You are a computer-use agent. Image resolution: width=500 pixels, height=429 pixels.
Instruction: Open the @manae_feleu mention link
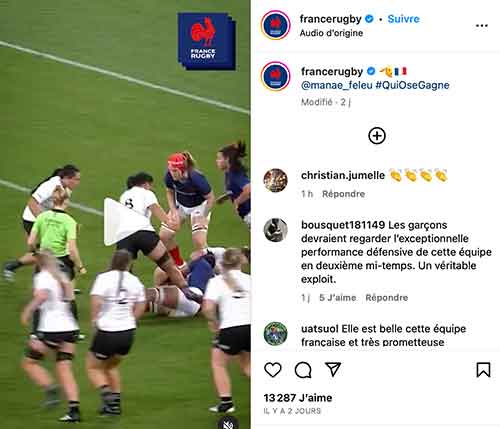point(337,85)
